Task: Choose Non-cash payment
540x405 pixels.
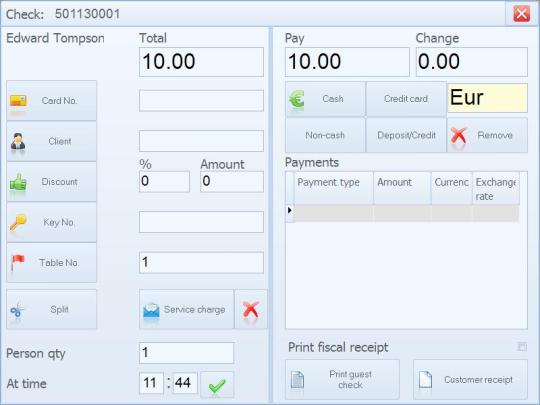Action: click(325, 135)
